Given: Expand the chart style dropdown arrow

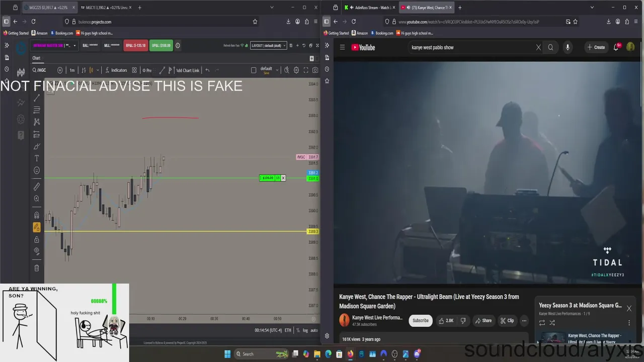Looking at the screenshot, I should click(98, 70).
